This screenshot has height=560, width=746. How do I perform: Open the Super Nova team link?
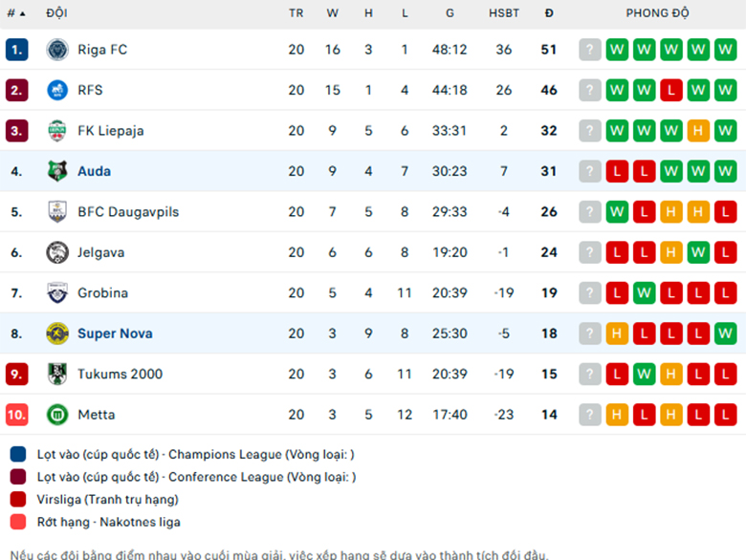pyautogui.click(x=115, y=334)
